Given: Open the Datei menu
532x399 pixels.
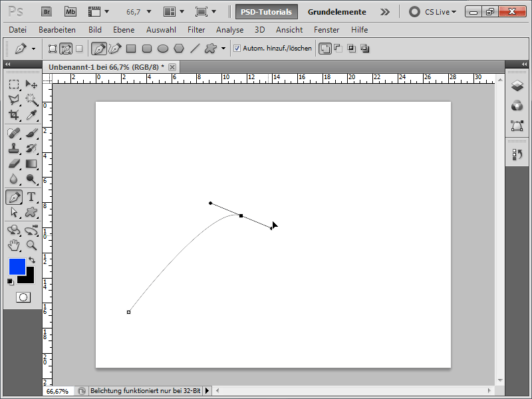Looking at the screenshot, I should tap(18, 30).
